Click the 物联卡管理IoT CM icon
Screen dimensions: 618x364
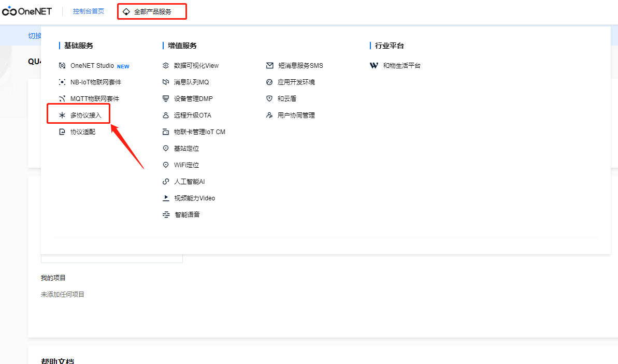166,132
